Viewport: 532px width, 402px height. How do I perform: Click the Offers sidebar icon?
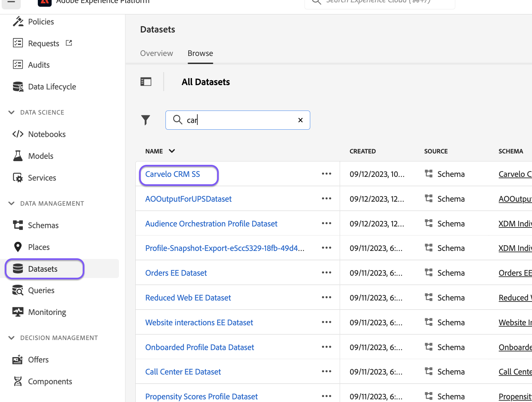18,359
